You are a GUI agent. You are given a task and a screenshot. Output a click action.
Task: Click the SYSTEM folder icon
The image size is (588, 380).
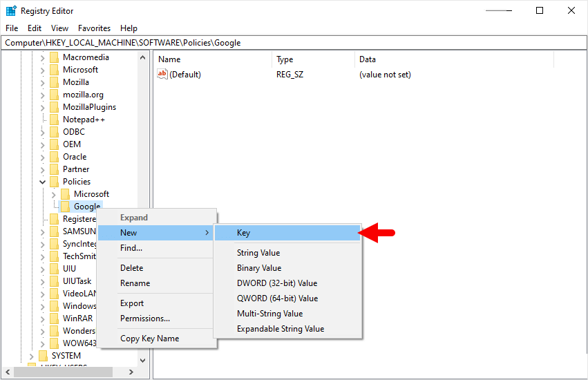[43, 356]
